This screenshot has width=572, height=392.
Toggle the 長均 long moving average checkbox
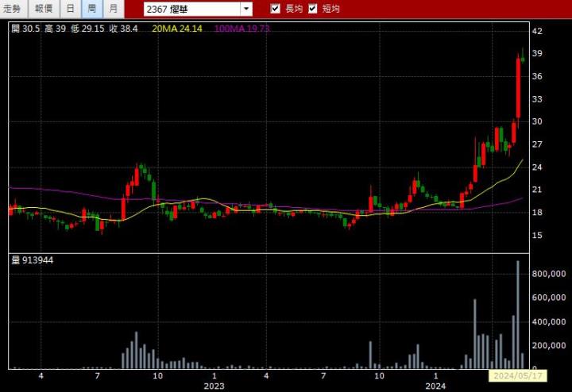coord(276,9)
